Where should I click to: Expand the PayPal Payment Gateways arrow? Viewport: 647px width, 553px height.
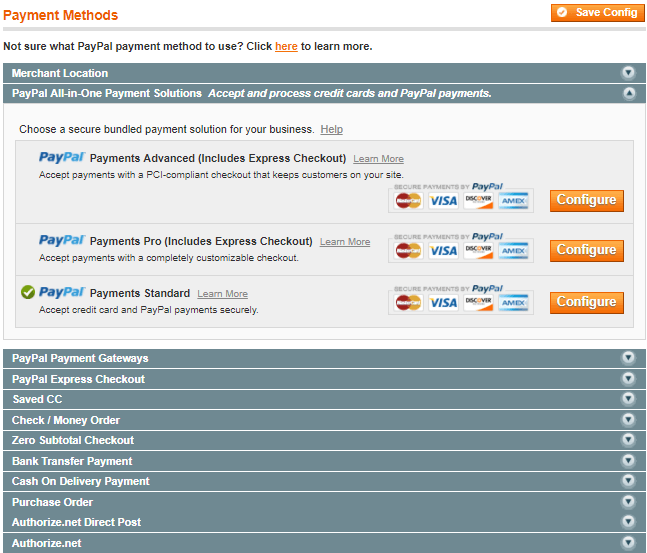point(628,357)
